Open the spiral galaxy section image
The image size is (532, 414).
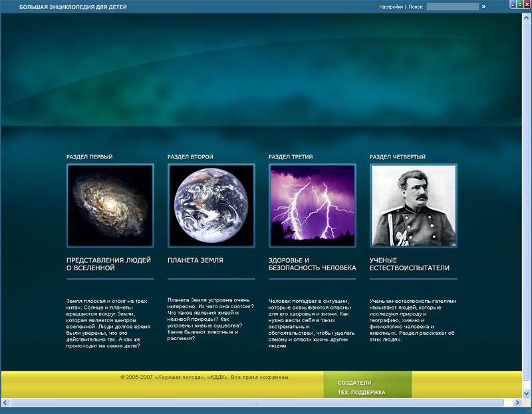click(110, 205)
